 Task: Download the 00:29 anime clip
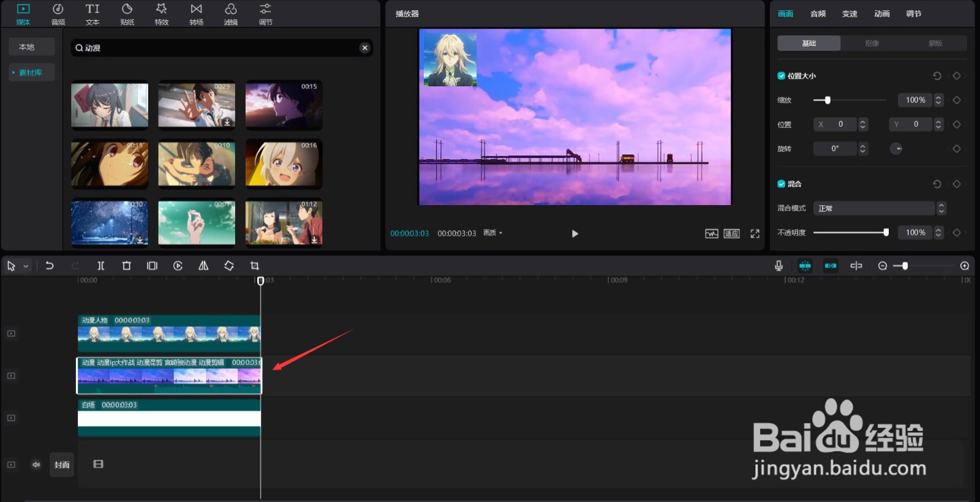coord(227,122)
